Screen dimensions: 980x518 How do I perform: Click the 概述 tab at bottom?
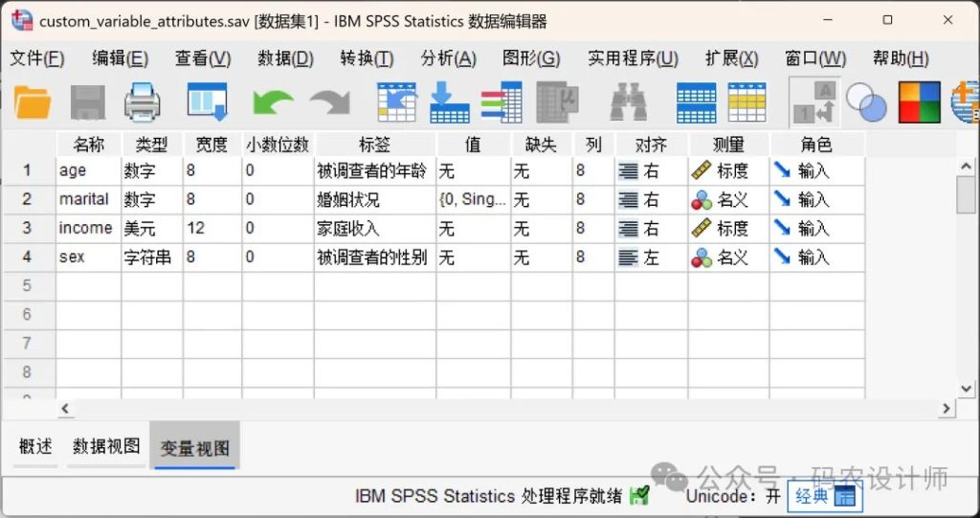coord(35,446)
